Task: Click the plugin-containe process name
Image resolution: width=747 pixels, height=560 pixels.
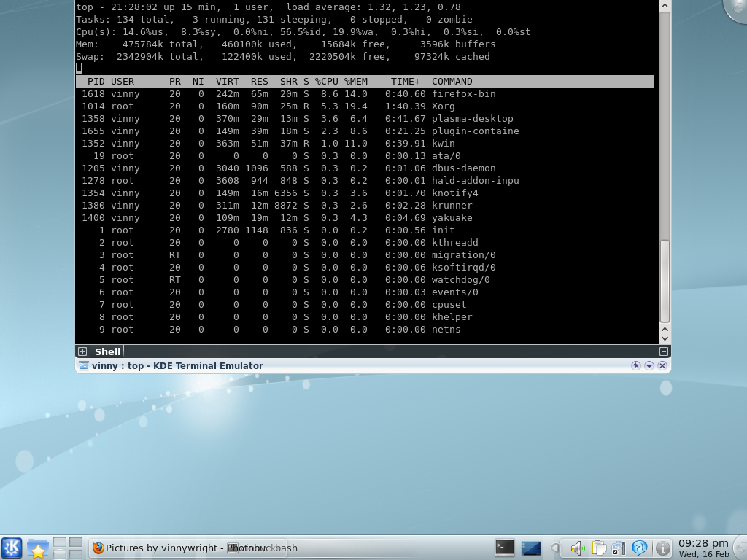Action: (476, 131)
